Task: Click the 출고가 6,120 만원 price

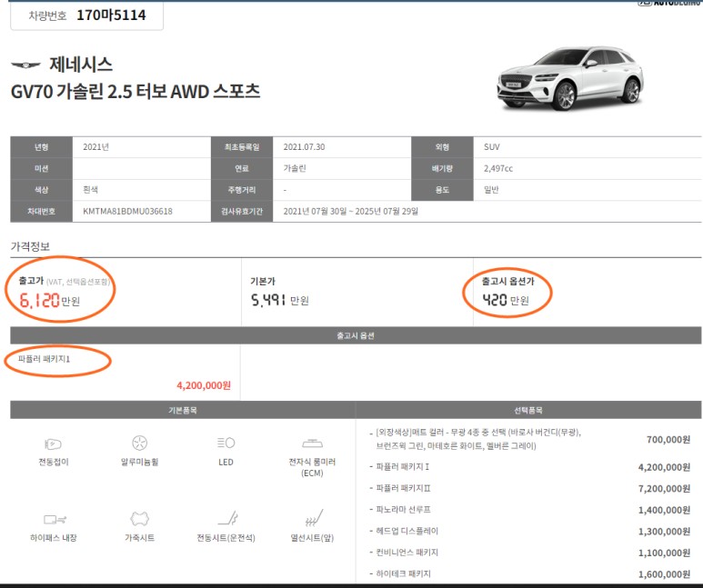Action: click(49, 300)
